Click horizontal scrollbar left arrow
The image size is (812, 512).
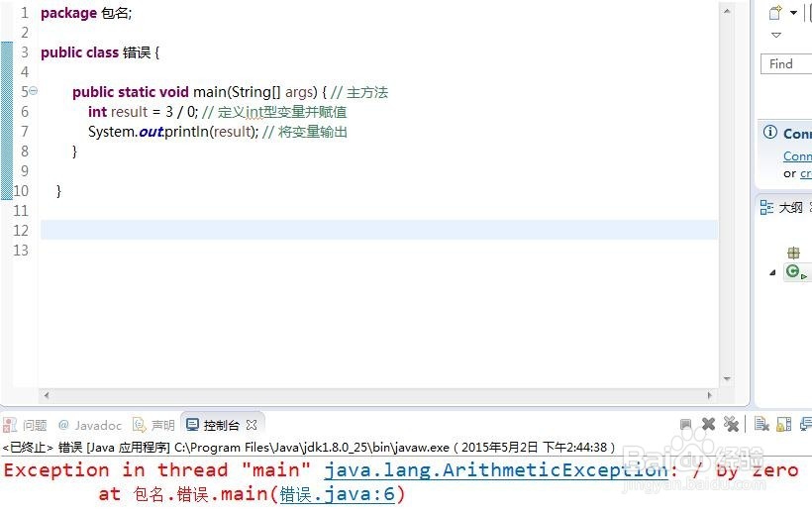point(47,395)
